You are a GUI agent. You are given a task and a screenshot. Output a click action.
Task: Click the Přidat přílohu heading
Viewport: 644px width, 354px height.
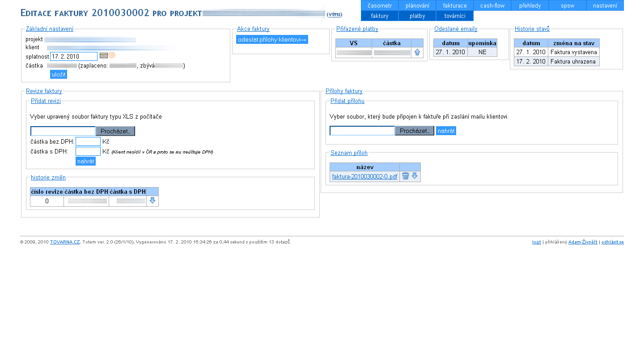click(x=347, y=101)
